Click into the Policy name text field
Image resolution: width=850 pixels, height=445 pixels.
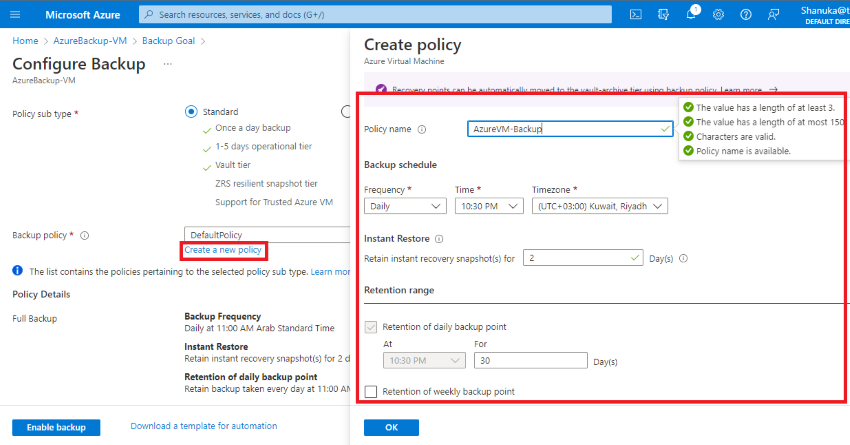tap(570, 129)
